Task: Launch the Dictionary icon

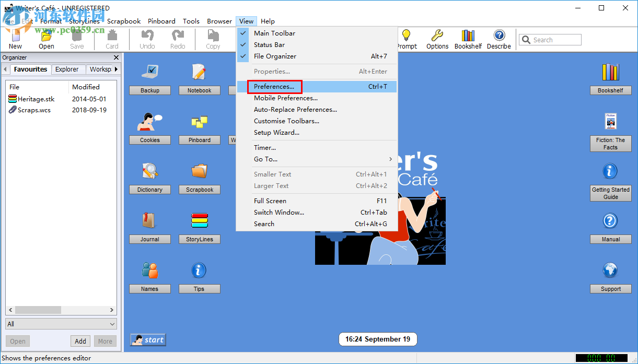Action: (150, 171)
